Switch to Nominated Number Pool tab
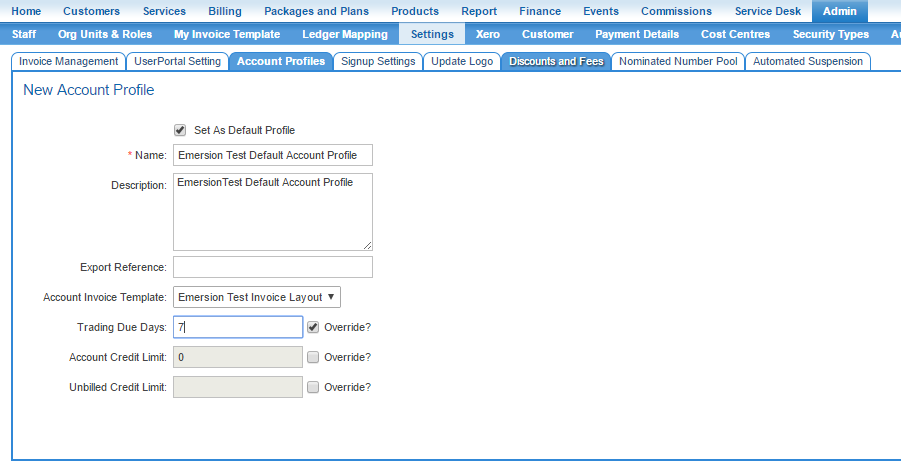Viewport: 901px width, 465px height. [678, 62]
